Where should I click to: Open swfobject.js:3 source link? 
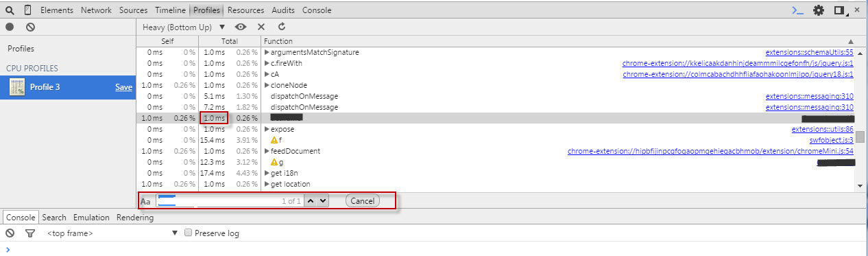pyautogui.click(x=831, y=140)
